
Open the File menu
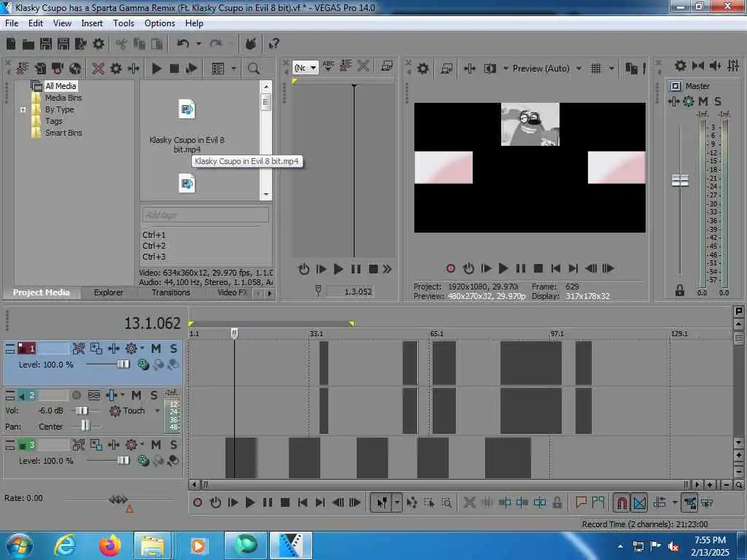pos(12,23)
